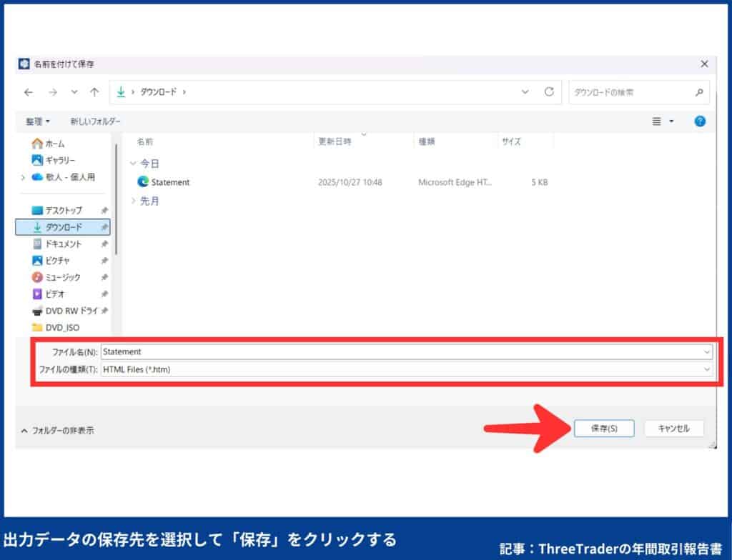Open the help (question mark) icon
This screenshot has height=560, width=732.
click(x=699, y=121)
